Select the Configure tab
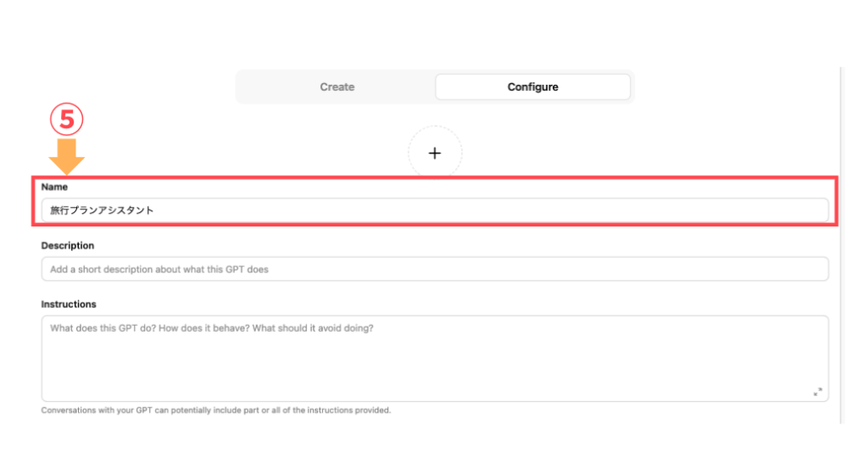The width and height of the screenshot is (868, 464). (x=532, y=87)
